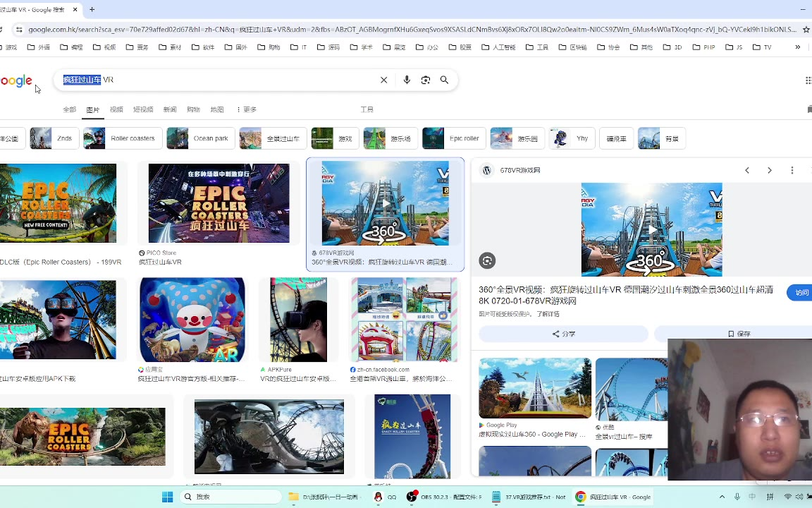
Task: Open three-dot options in preview panel
Action: (x=792, y=170)
